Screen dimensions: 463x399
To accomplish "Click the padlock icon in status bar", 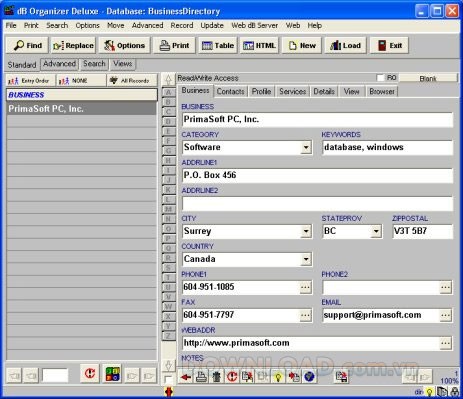I will coord(455,391).
